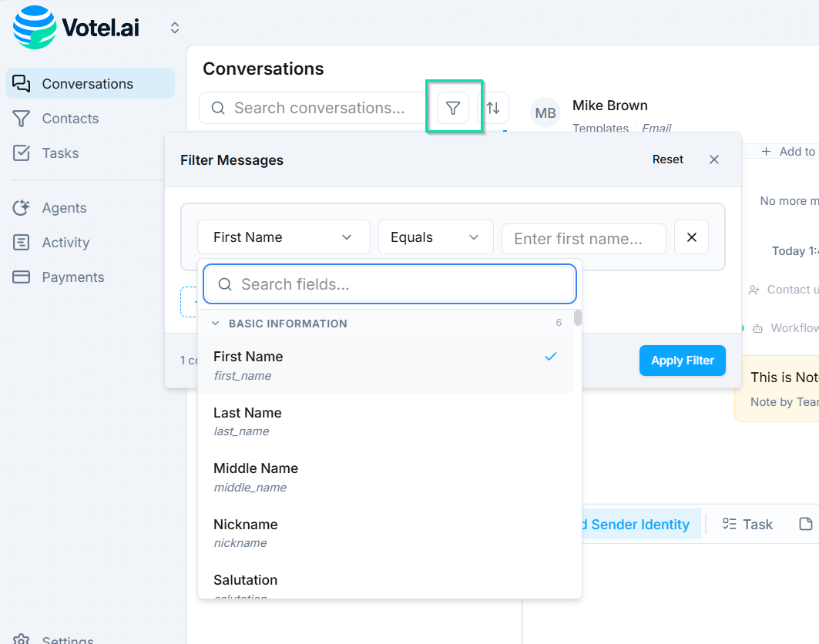This screenshot has width=819, height=644.
Task: Select Middle Name field option
Action: pyautogui.click(x=385, y=477)
